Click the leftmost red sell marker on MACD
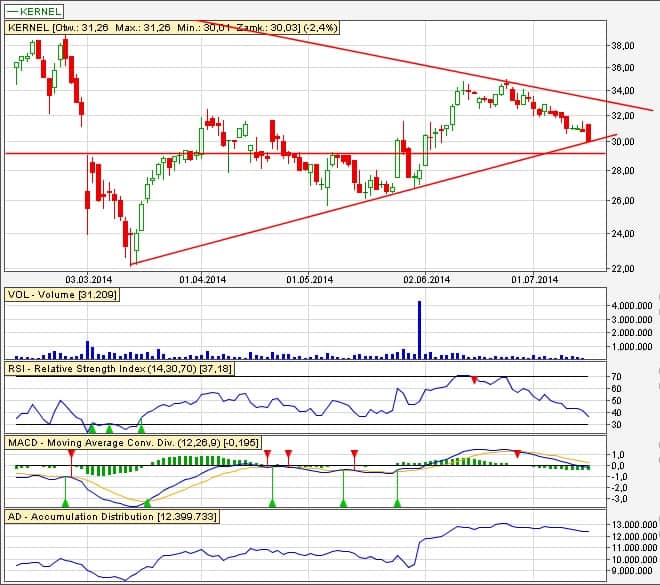 click(71, 454)
